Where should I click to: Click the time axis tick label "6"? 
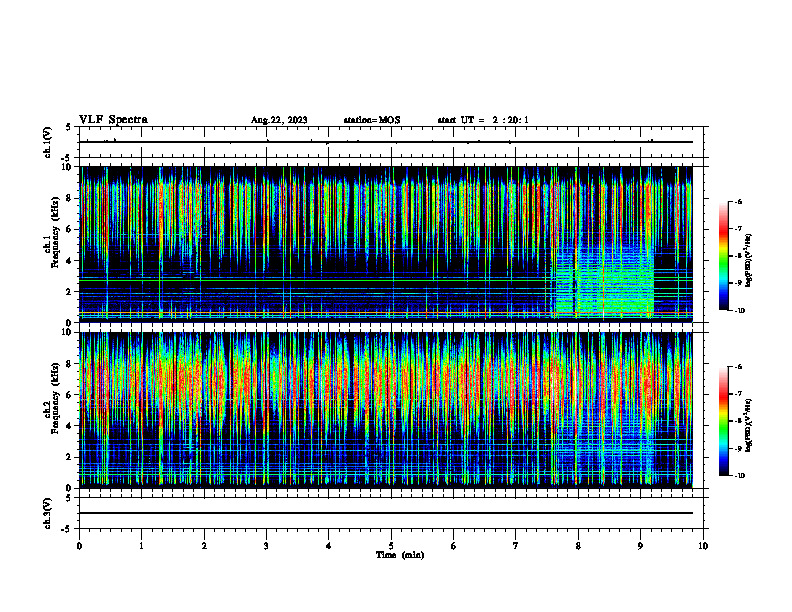click(454, 546)
